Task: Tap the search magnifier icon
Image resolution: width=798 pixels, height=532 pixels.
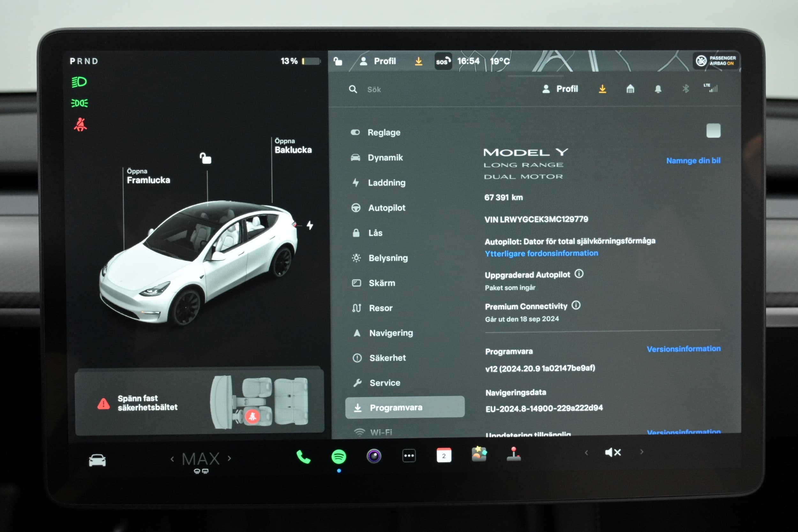Action: coord(353,89)
